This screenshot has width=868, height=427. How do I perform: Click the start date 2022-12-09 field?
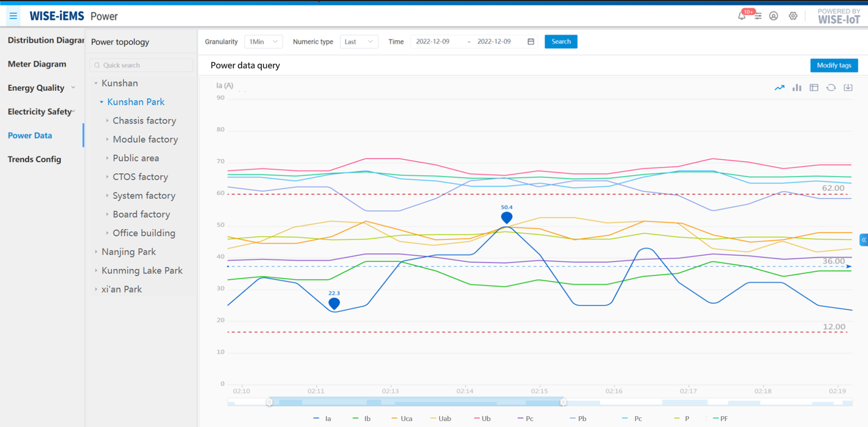(x=433, y=42)
